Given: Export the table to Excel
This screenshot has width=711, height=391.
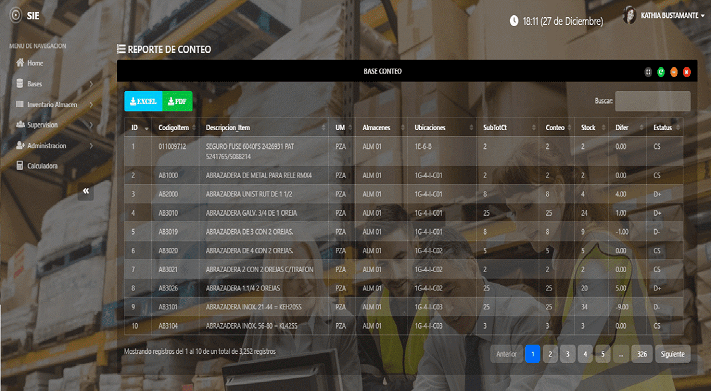Looking at the screenshot, I should [143, 101].
